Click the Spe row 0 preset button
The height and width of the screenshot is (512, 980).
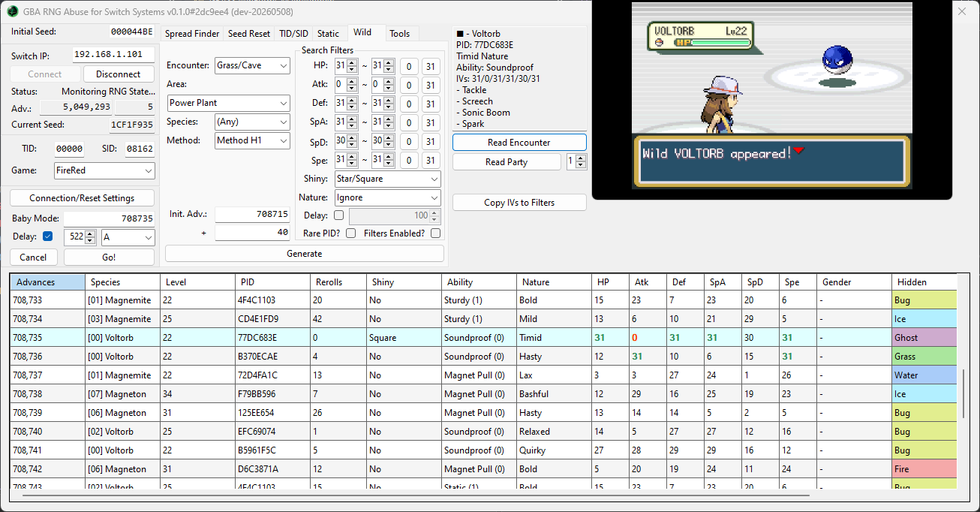pyautogui.click(x=409, y=160)
